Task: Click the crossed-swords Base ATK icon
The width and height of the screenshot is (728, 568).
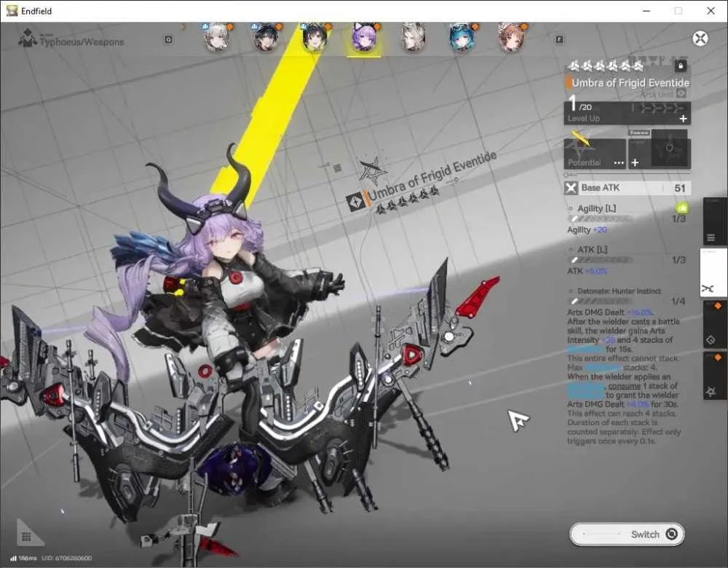Action: (571, 188)
